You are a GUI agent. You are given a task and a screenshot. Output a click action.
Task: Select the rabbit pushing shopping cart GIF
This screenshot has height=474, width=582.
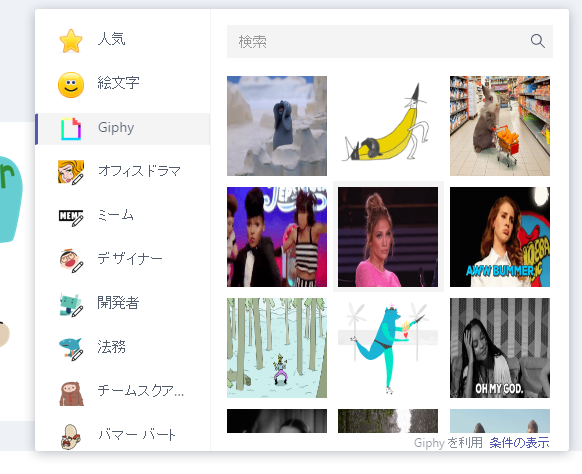click(x=500, y=126)
